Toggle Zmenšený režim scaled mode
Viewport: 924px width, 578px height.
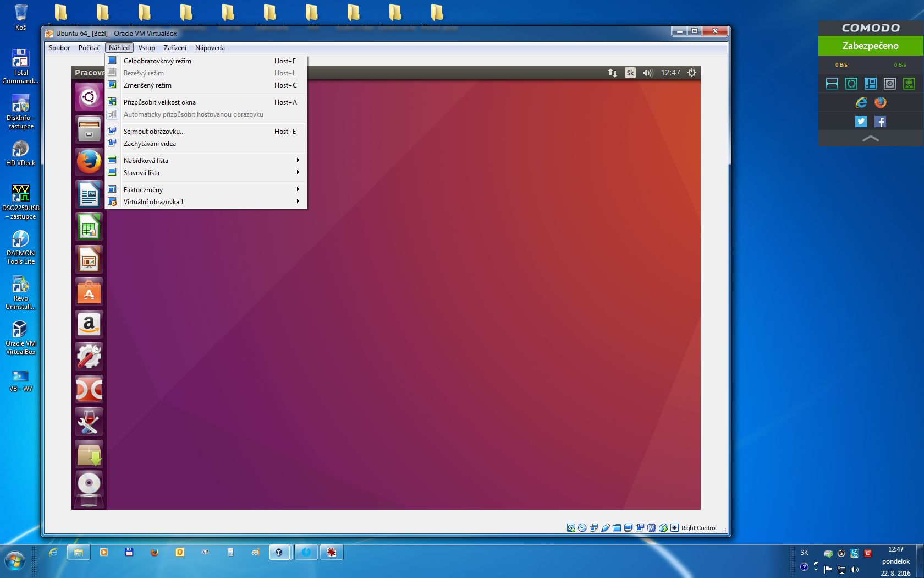tap(206, 85)
